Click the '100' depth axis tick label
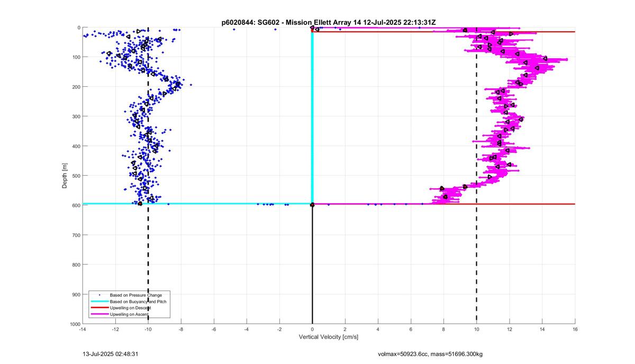The width and height of the screenshot is (635, 364). click(76, 57)
